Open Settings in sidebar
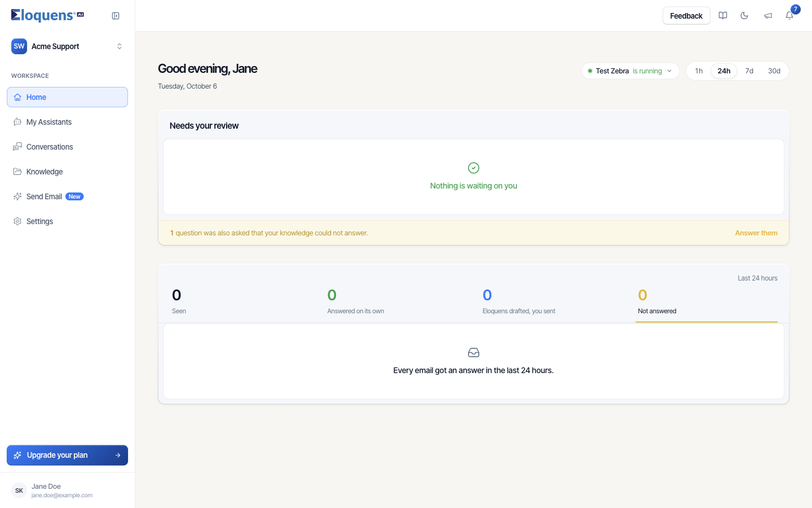The width and height of the screenshot is (812, 508). (x=67, y=221)
